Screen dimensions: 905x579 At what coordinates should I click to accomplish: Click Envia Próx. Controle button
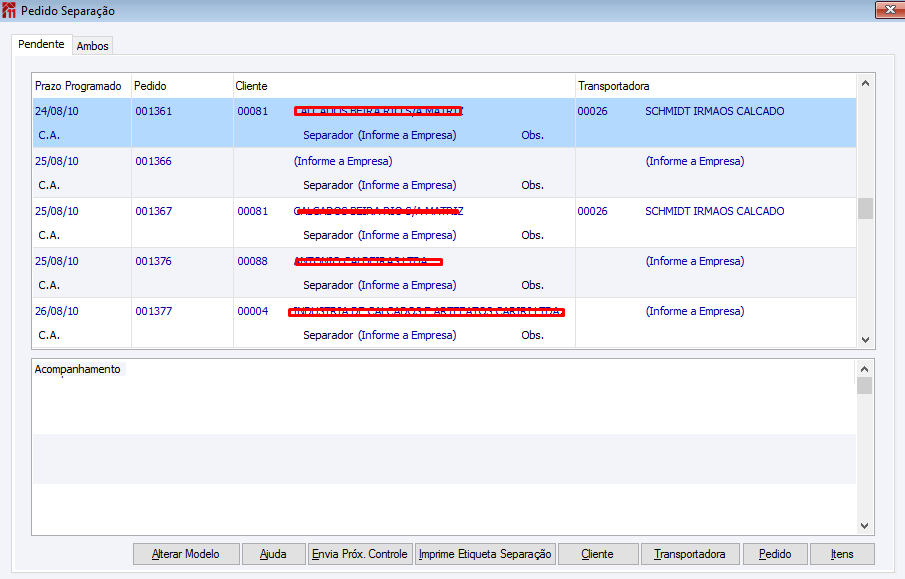(360, 554)
